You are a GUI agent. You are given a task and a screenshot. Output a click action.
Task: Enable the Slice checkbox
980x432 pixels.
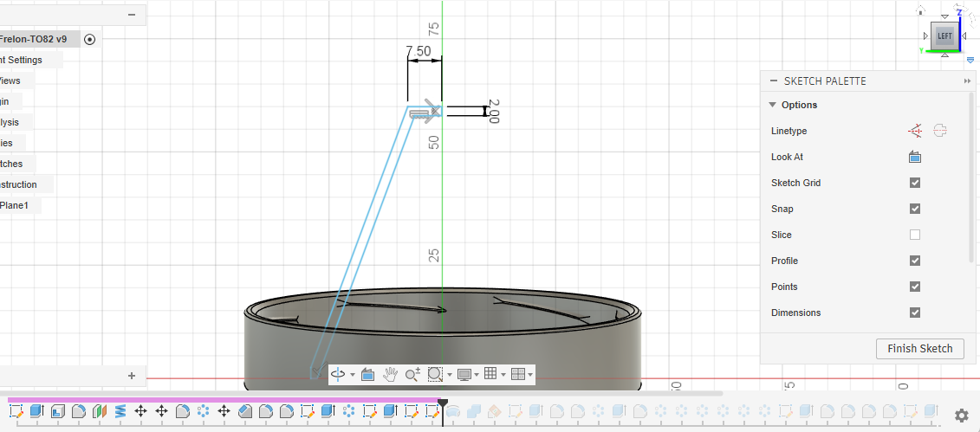915,235
